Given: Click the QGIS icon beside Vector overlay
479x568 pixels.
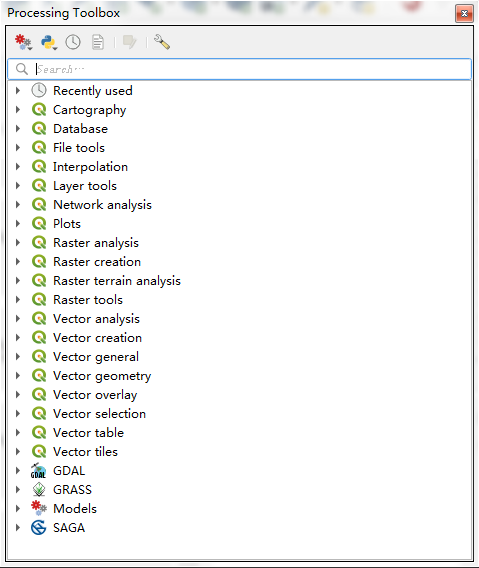Looking at the screenshot, I should pos(39,394).
